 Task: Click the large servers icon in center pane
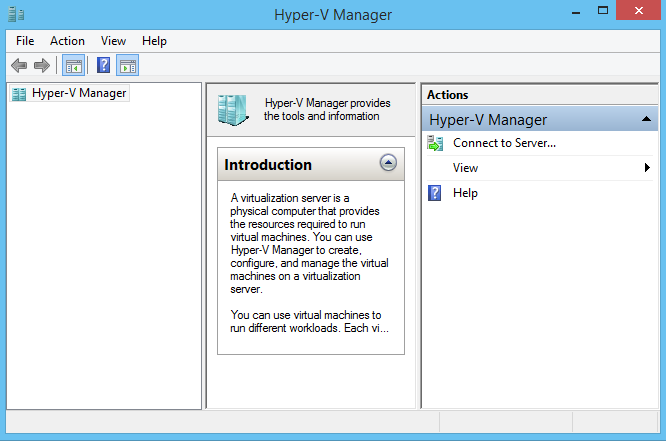coord(233,110)
